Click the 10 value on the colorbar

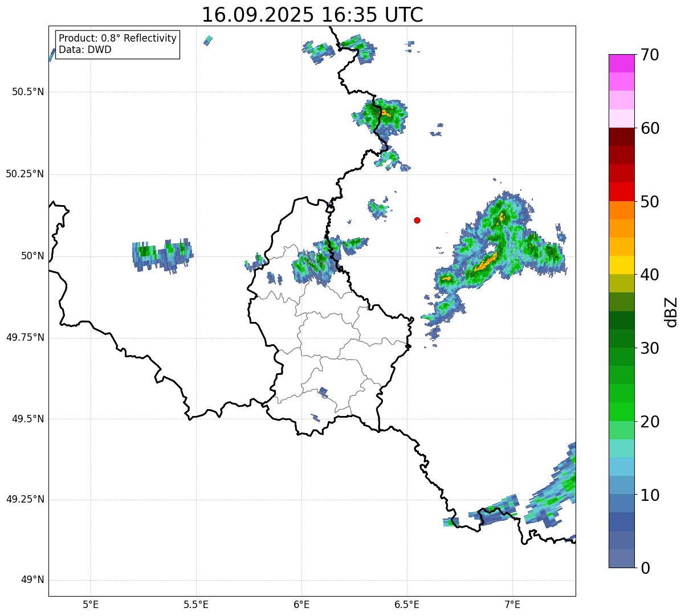650,495
